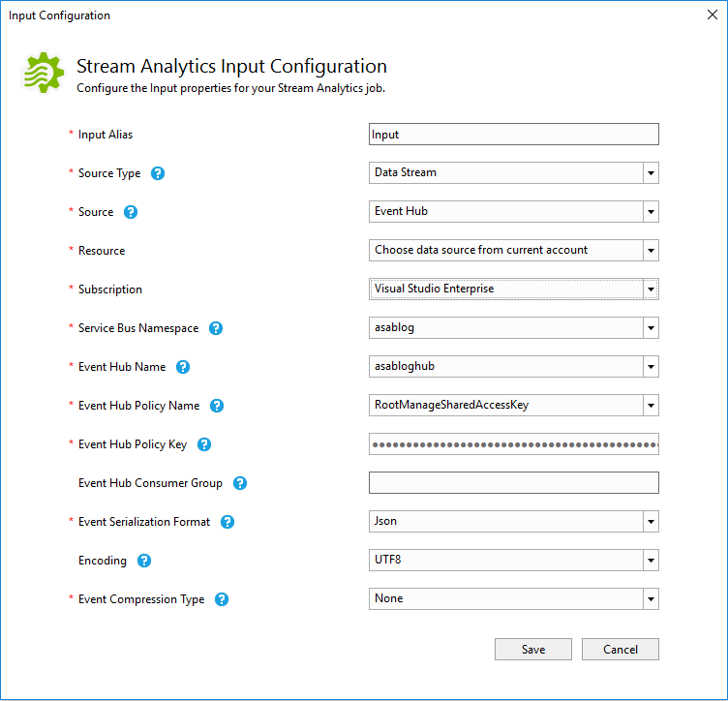Screen dimensions: 728x701
Task: Click the Subscription label text
Action: coord(110,290)
